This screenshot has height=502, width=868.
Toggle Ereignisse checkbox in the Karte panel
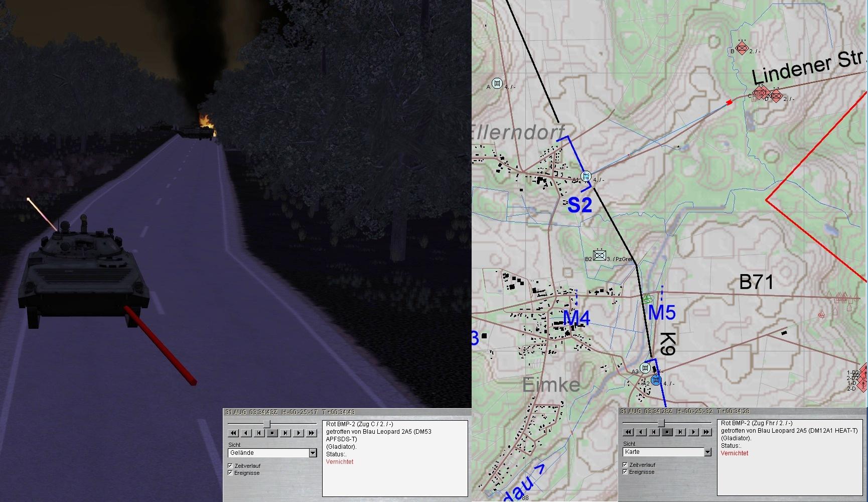click(625, 472)
